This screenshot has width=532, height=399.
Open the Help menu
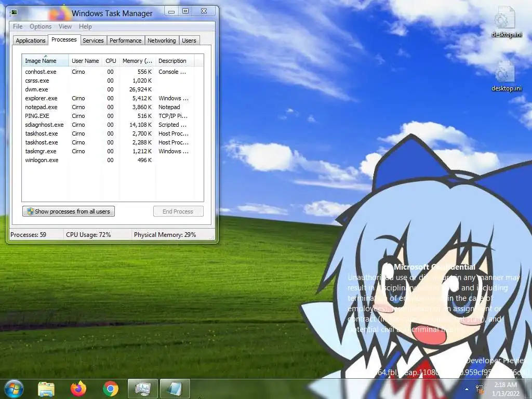85,26
